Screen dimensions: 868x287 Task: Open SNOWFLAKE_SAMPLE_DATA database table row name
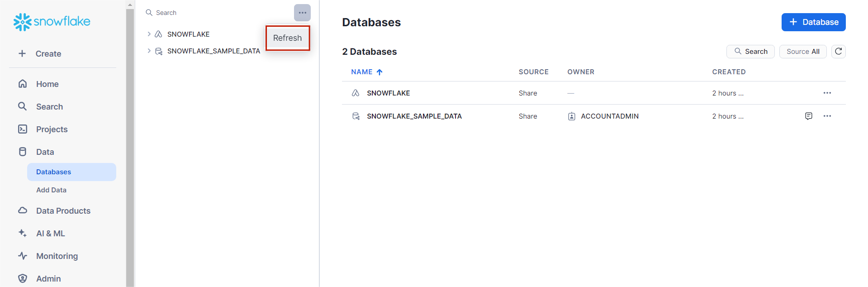pyautogui.click(x=414, y=116)
